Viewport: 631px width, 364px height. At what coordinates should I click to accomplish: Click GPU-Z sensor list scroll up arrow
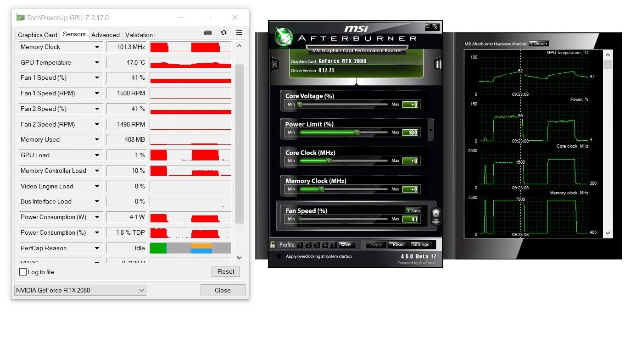pyautogui.click(x=239, y=45)
